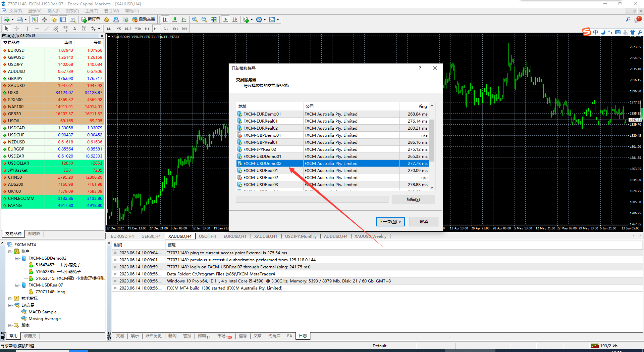Click the tile windows icon
The width and height of the screenshot is (644, 352).
214,19
